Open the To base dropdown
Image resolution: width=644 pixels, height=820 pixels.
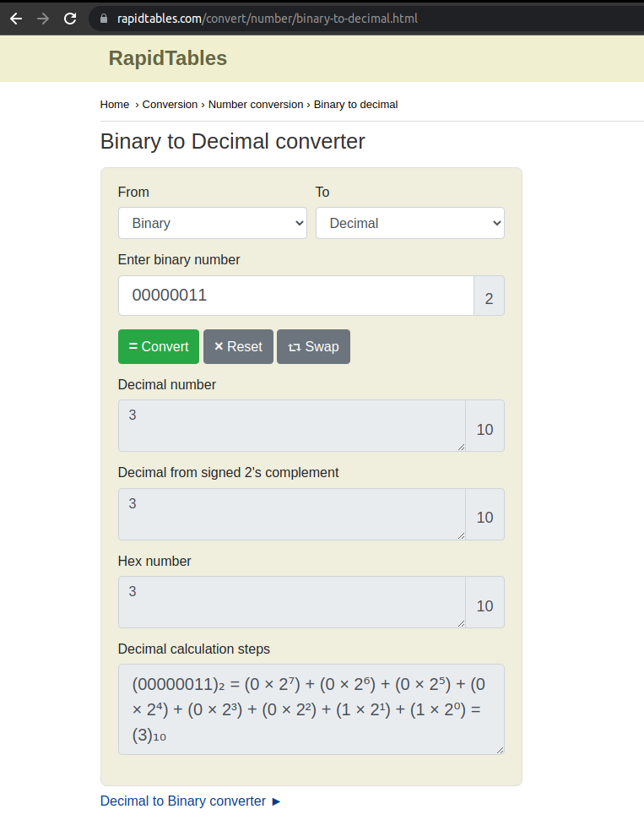[409, 223]
